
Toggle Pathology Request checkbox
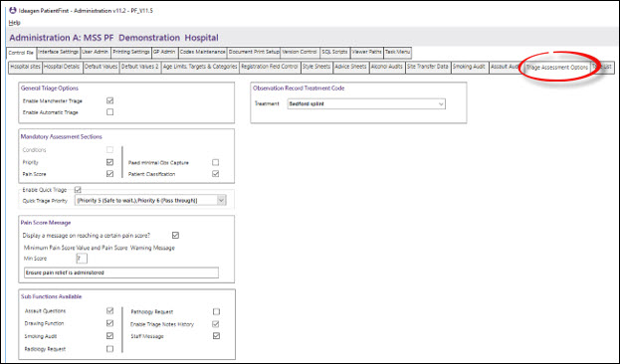216,312
